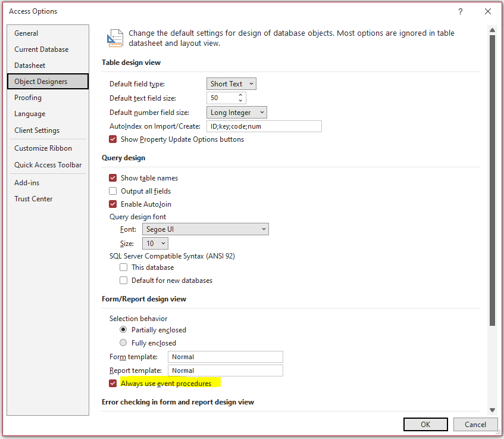Open Proofing options
This screenshot has height=439, width=504.
48,98
